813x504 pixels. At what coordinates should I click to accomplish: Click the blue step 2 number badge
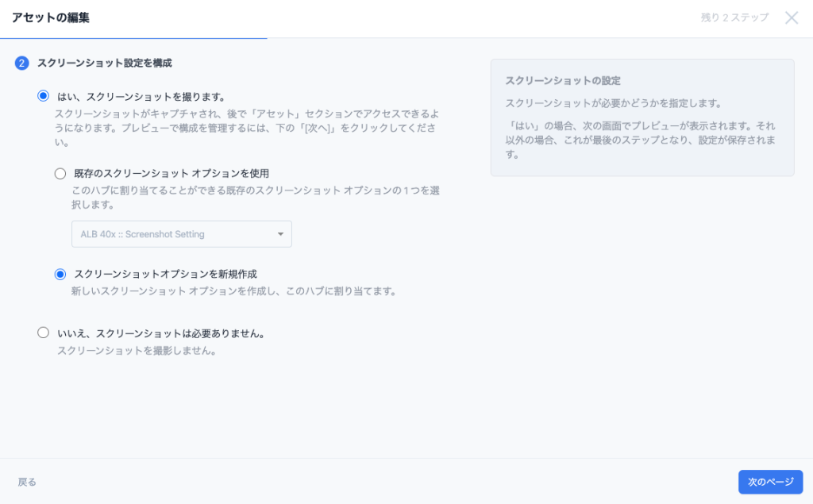[x=22, y=63]
